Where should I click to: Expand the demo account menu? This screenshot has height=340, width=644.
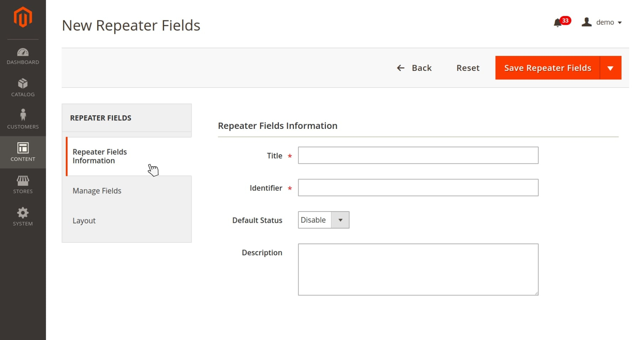pos(609,22)
